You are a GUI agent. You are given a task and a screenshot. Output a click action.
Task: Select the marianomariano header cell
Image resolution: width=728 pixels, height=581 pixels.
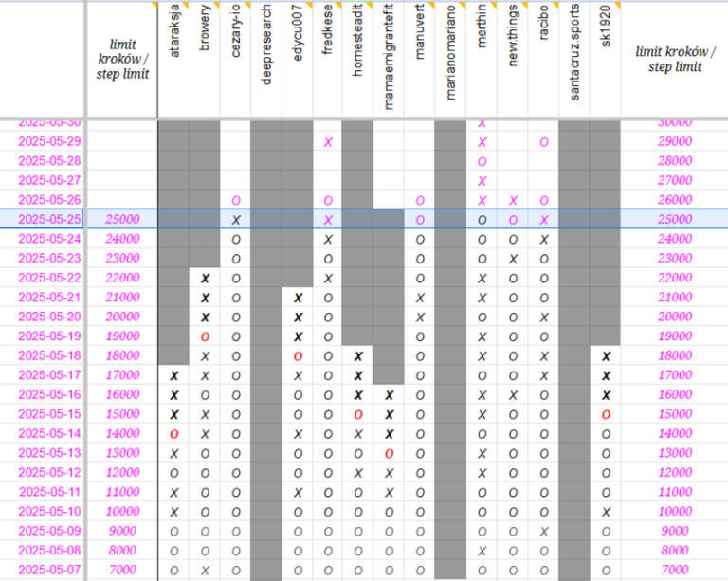[450, 59]
